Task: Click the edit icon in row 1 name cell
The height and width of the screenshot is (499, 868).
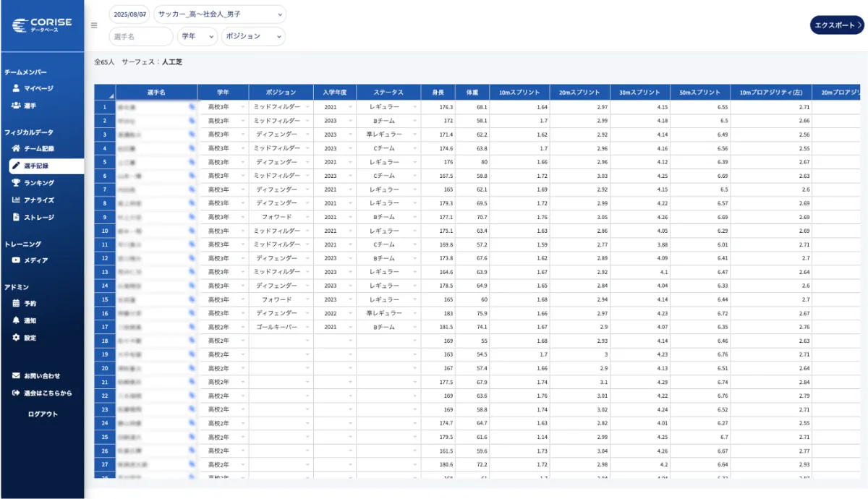Action: pyautogui.click(x=192, y=107)
